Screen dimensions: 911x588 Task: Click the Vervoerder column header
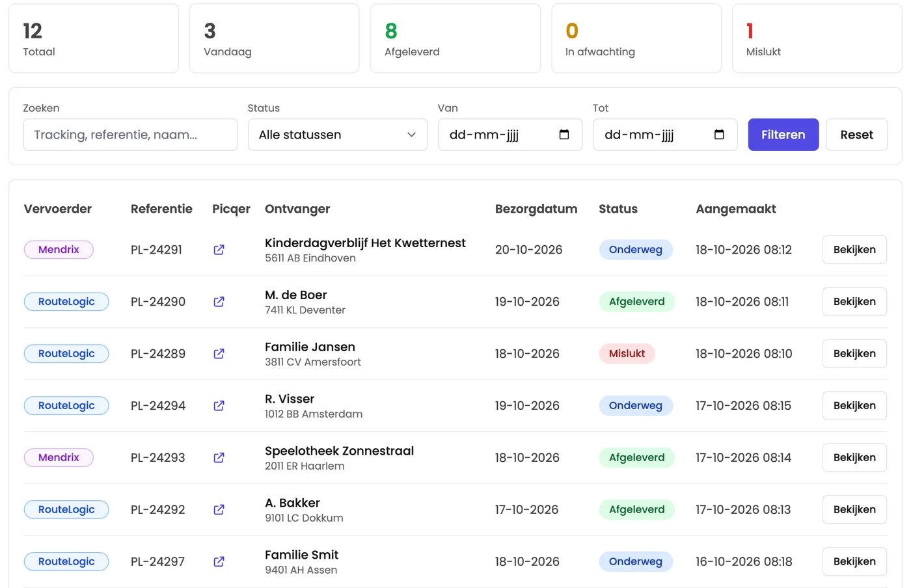(x=58, y=209)
